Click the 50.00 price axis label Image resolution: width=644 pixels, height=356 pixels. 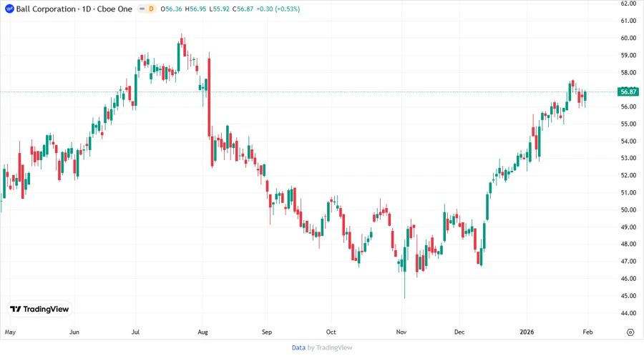coord(628,209)
